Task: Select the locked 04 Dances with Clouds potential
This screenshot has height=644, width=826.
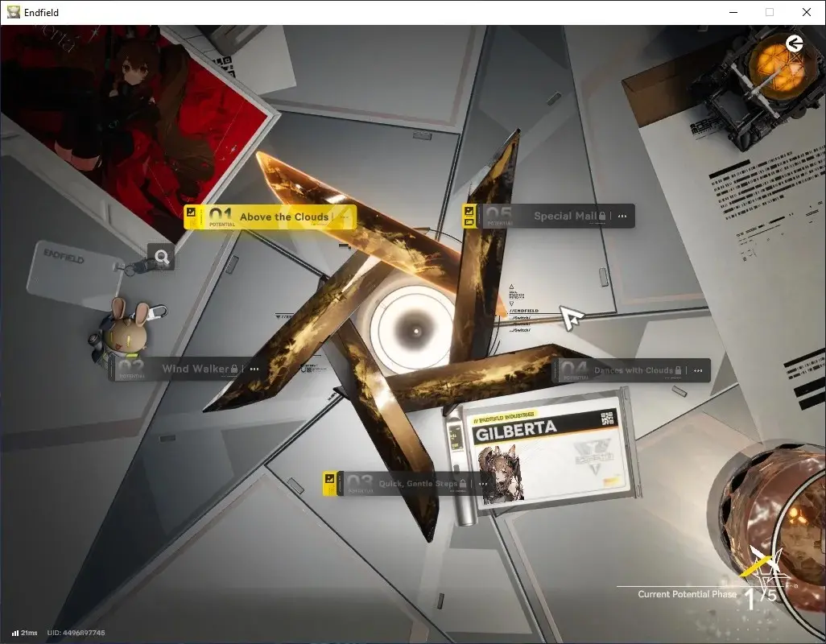Action: pos(631,370)
